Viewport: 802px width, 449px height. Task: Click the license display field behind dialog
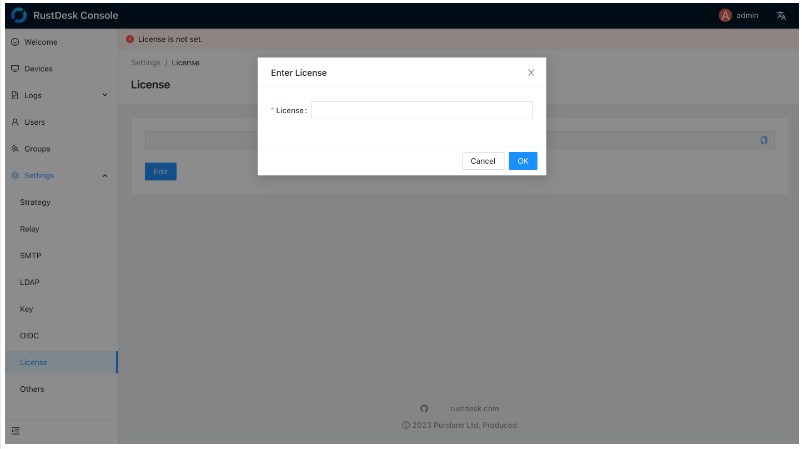pos(459,140)
